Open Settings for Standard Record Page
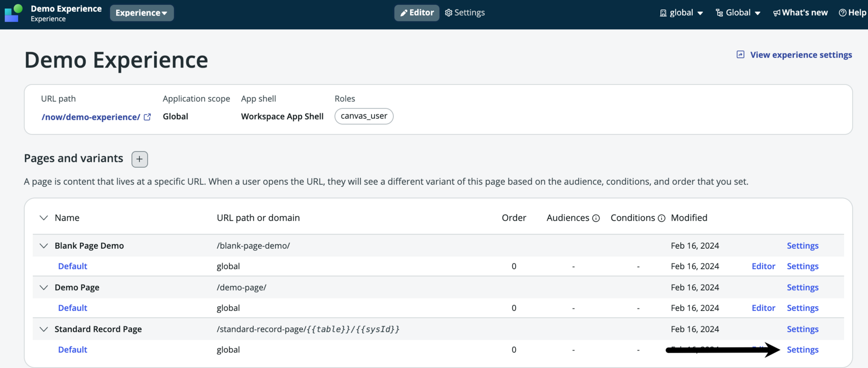 pyautogui.click(x=803, y=329)
